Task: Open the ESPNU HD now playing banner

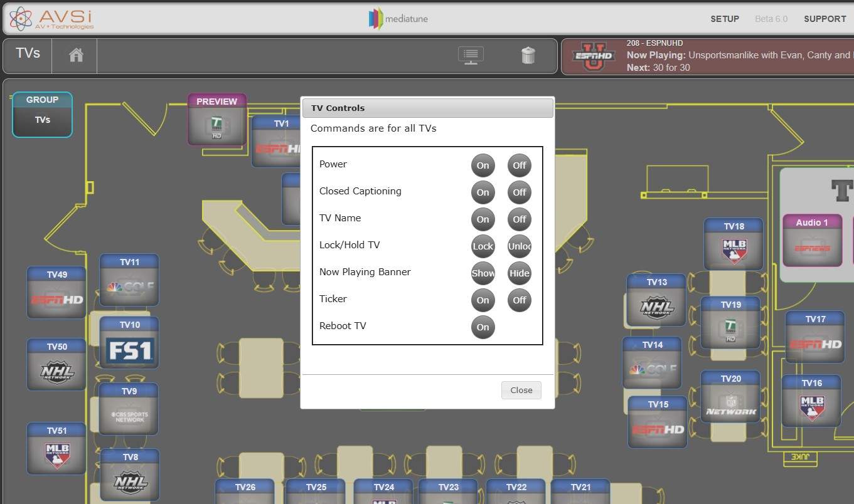Action: click(x=707, y=56)
